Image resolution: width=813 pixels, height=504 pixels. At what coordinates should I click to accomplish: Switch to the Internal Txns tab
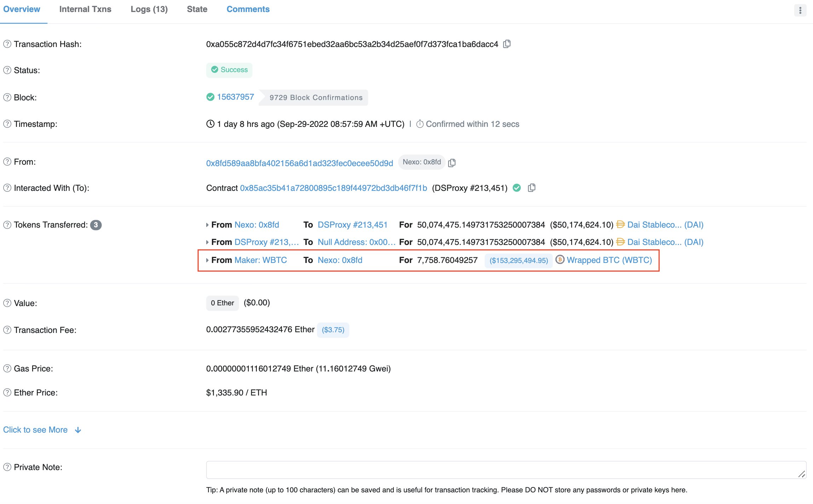tap(85, 9)
